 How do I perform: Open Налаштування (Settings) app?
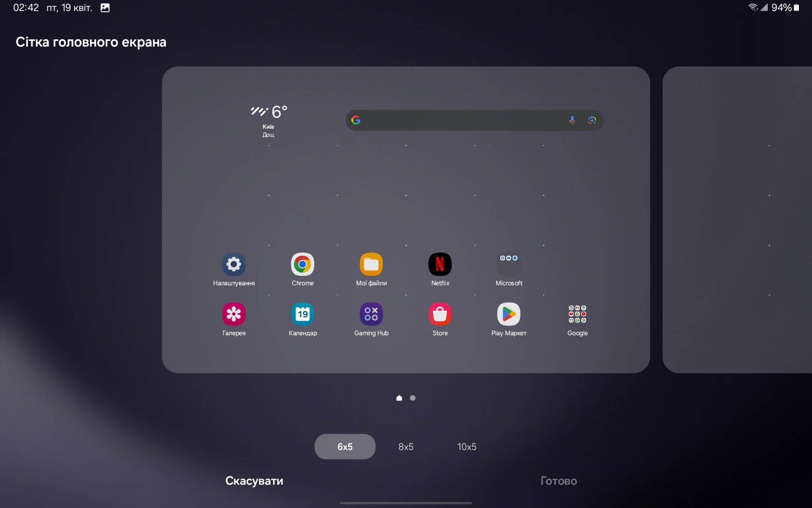click(x=234, y=265)
